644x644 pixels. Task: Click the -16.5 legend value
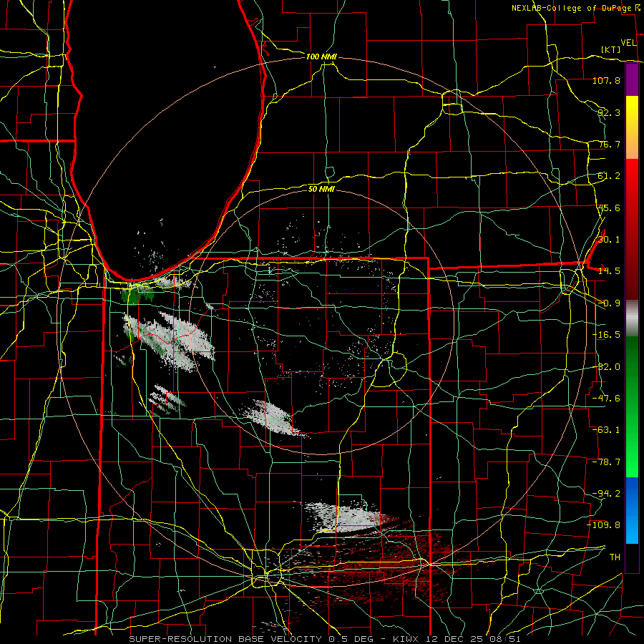tap(606, 335)
